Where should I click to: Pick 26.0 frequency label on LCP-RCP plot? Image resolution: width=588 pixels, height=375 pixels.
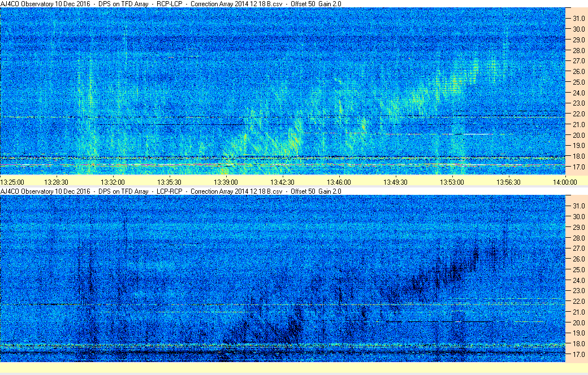[578, 259]
